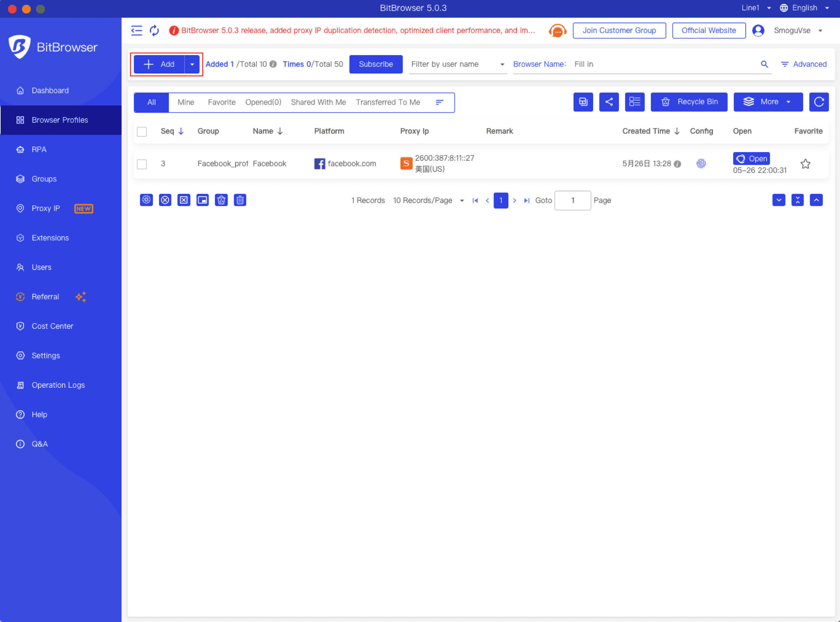Collapse the sidebar with the menu icon
840x622 pixels.
click(136, 31)
